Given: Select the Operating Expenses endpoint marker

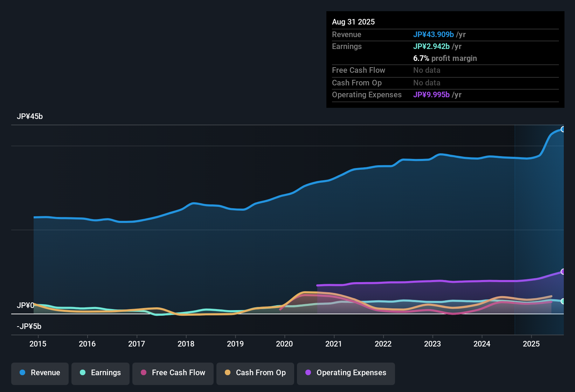Looking at the screenshot, I should pos(563,271).
